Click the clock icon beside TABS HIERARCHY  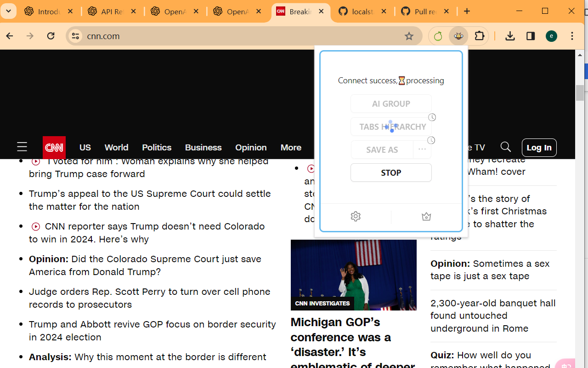coord(431,140)
